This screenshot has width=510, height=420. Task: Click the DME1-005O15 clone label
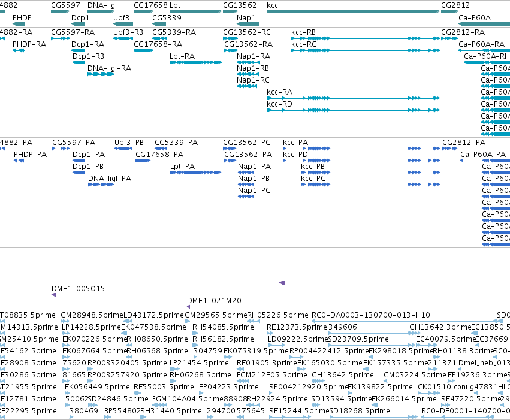pyautogui.click(x=78, y=289)
